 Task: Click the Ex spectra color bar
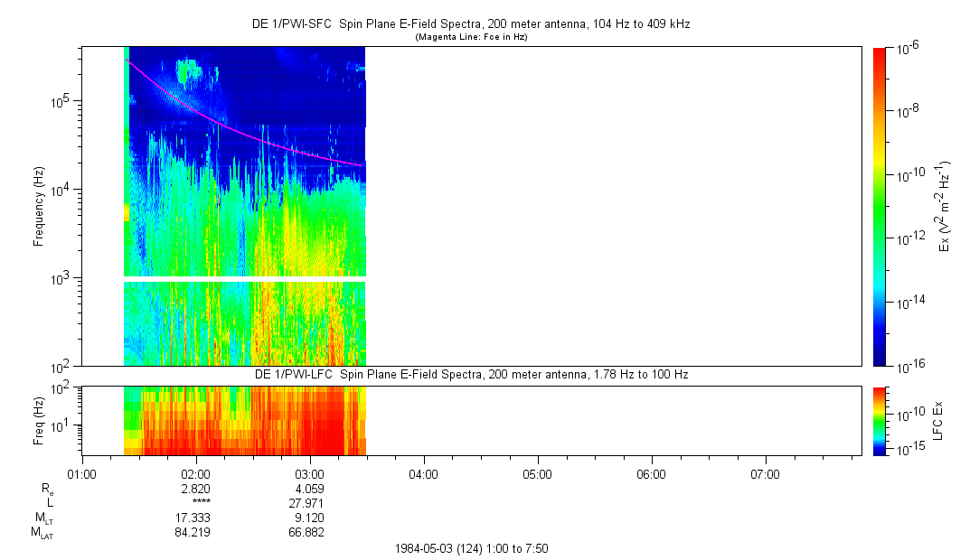[879, 206]
